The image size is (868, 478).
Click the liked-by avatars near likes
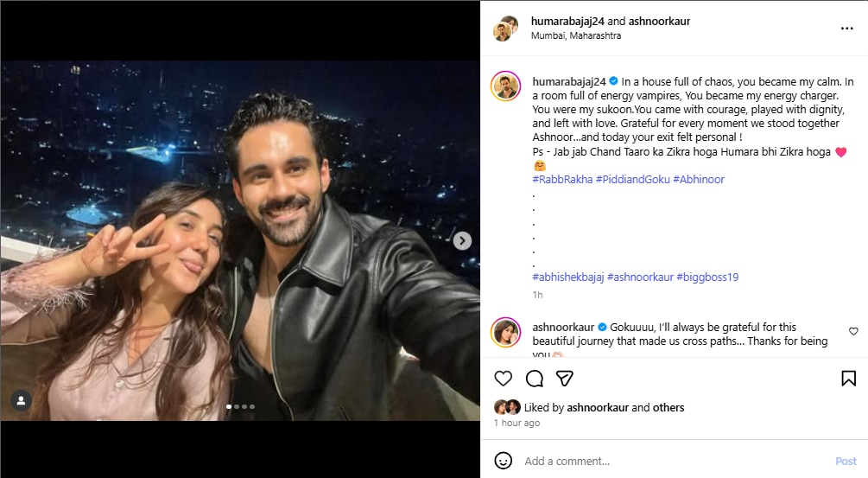[x=506, y=407]
